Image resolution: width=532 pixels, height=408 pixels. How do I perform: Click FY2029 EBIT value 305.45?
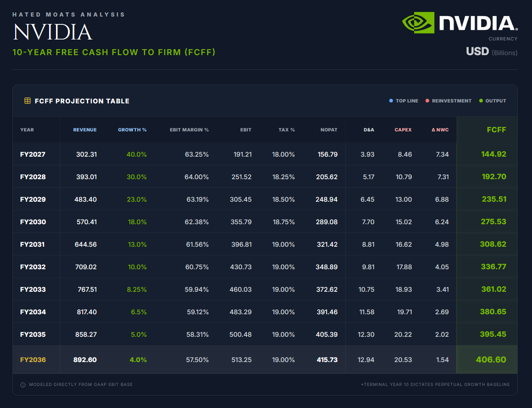coord(241,199)
